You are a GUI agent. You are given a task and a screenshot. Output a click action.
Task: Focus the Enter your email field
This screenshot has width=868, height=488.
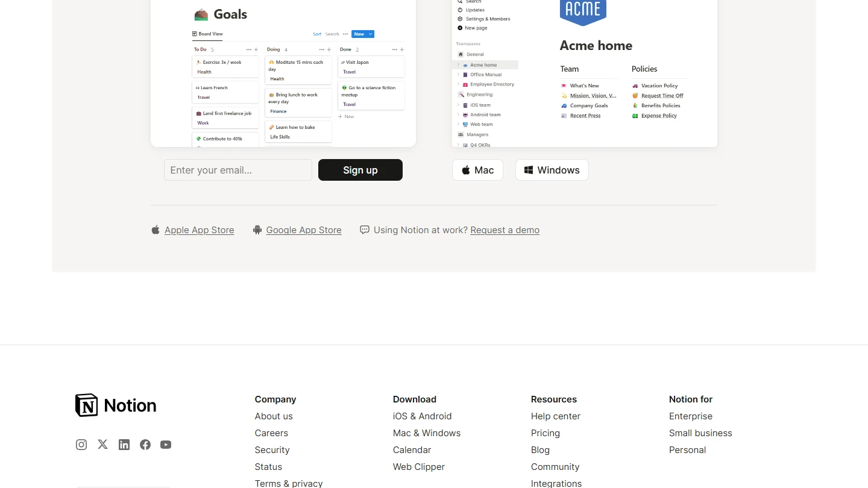tap(238, 170)
